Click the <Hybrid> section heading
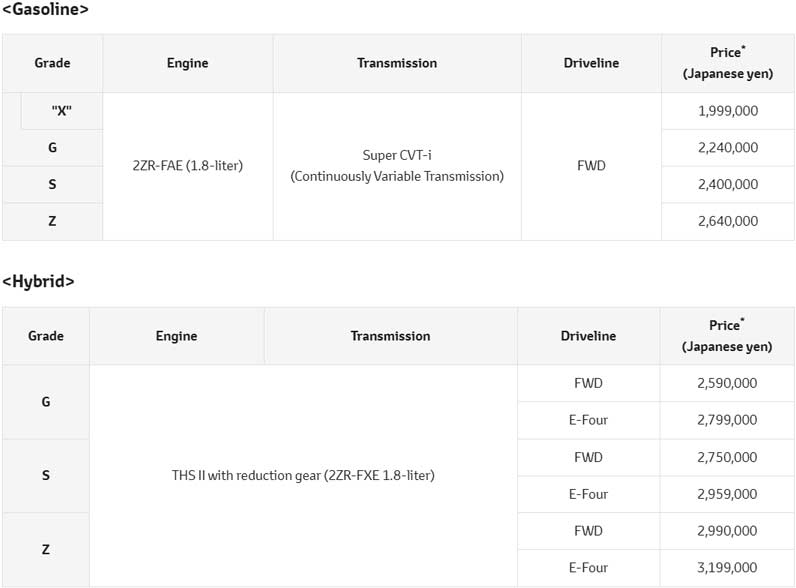796x588 pixels. (38, 282)
